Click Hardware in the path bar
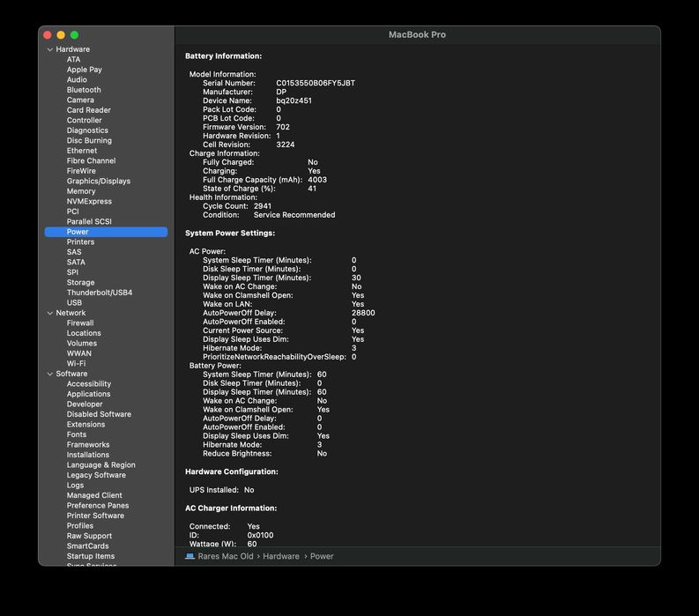Viewport: 699px width, 616px height. point(280,556)
